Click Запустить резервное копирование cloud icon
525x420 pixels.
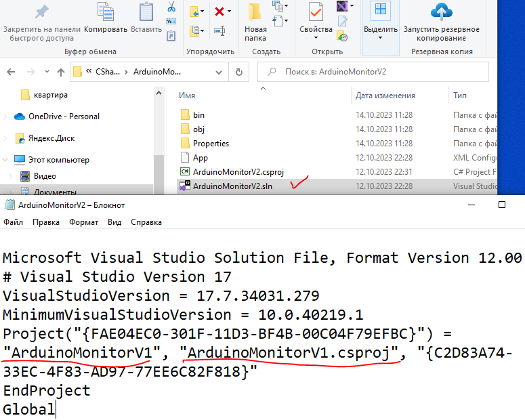coord(441,12)
